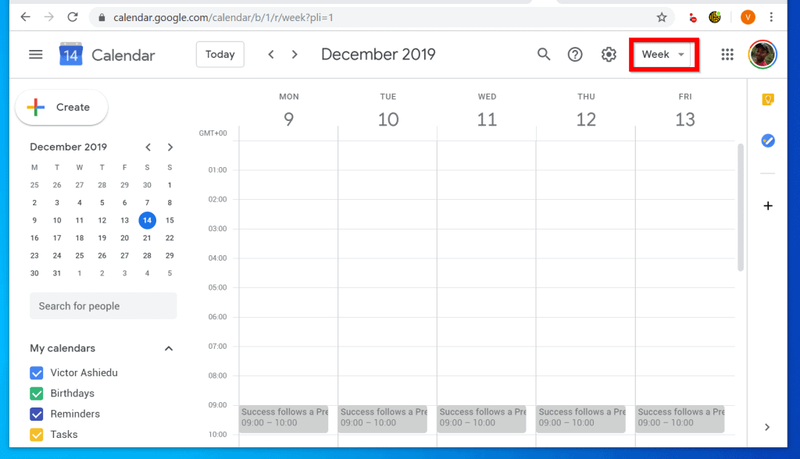Click the Google Calendar logo icon
This screenshot has width=800, height=459.
pos(71,54)
